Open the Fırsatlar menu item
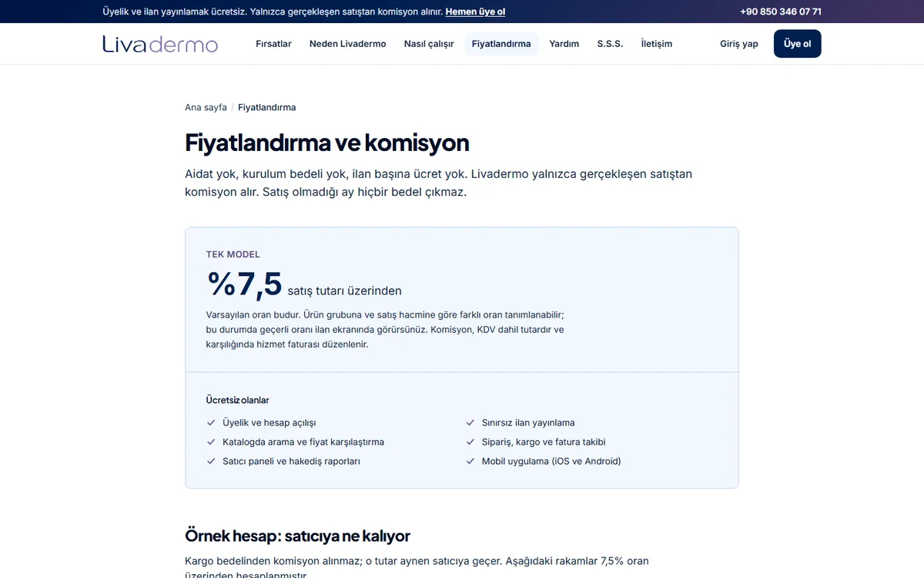924x578 pixels. (273, 44)
